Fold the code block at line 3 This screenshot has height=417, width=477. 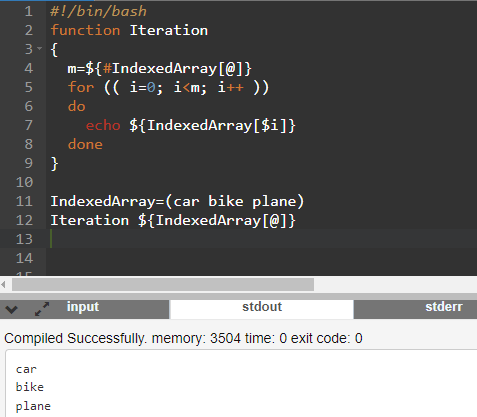40,49
